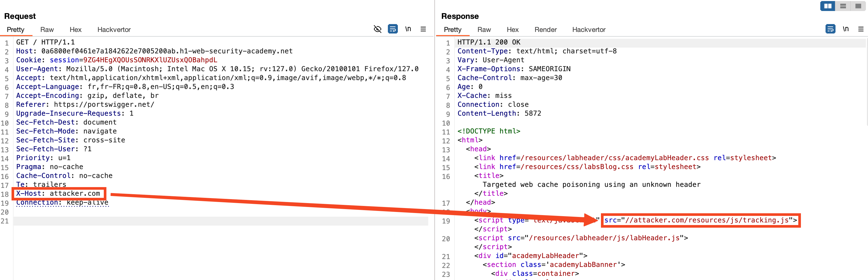This screenshot has height=280, width=868.
Task: Click the attacker.com tracking.js src attribute in the response
Action: click(700, 220)
